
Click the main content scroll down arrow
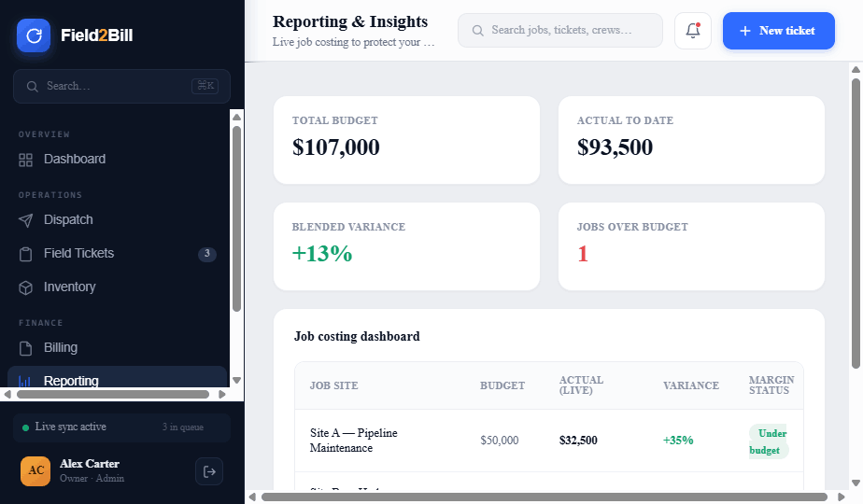856,483
